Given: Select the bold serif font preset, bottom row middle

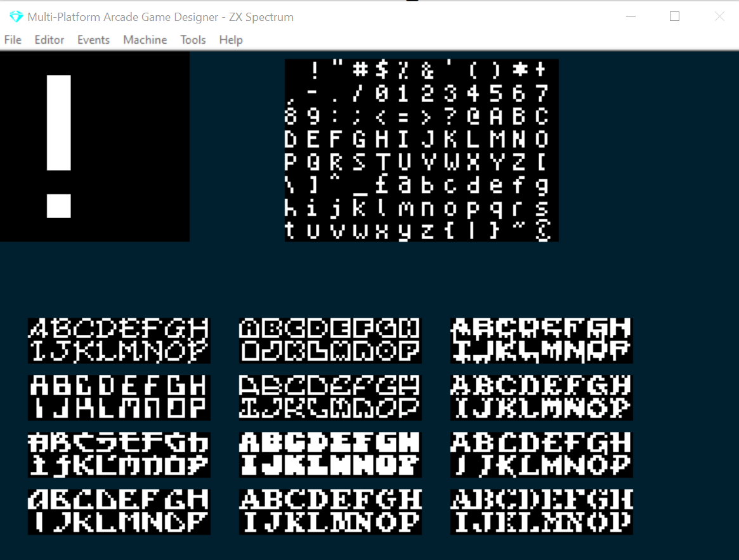Looking at the screenshot, I should pos(330,511).
